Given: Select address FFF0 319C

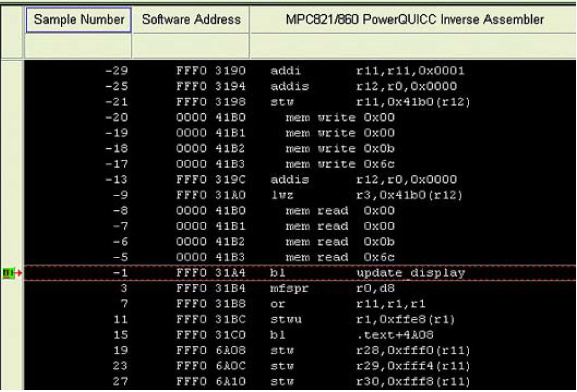Looking at the screenshot, I should coord(210,179).
